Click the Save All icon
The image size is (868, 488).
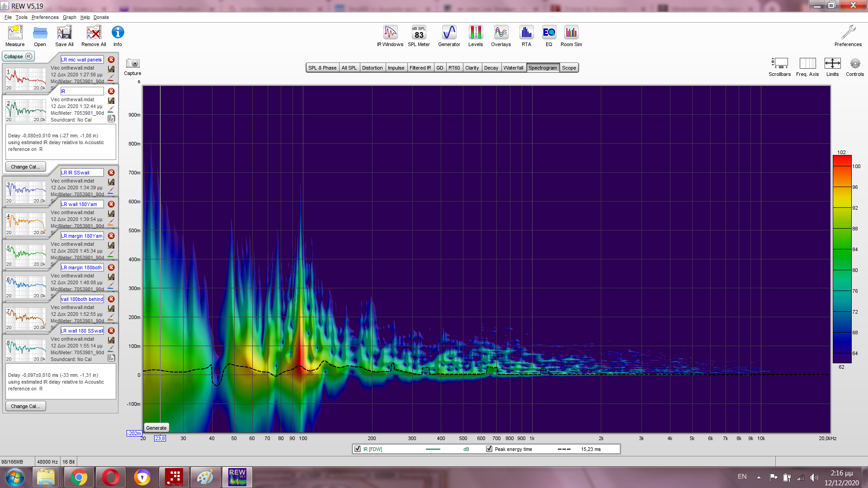click(64, 36)
